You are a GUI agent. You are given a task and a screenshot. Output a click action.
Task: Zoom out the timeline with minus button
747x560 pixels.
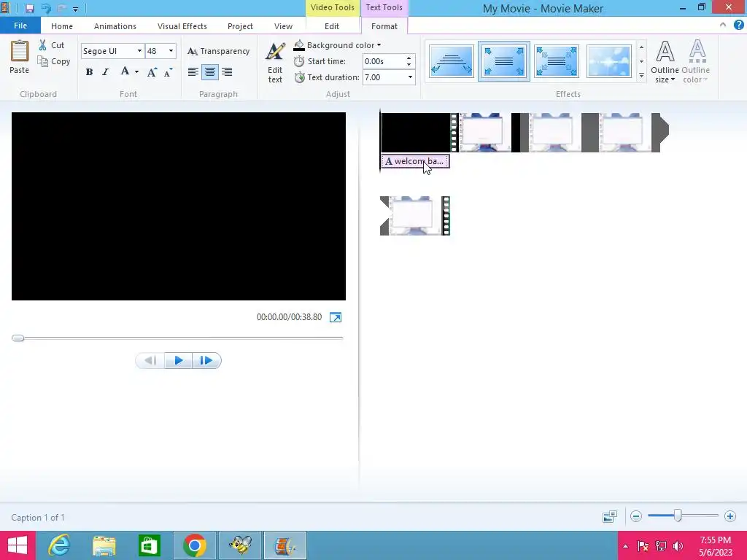636,516
